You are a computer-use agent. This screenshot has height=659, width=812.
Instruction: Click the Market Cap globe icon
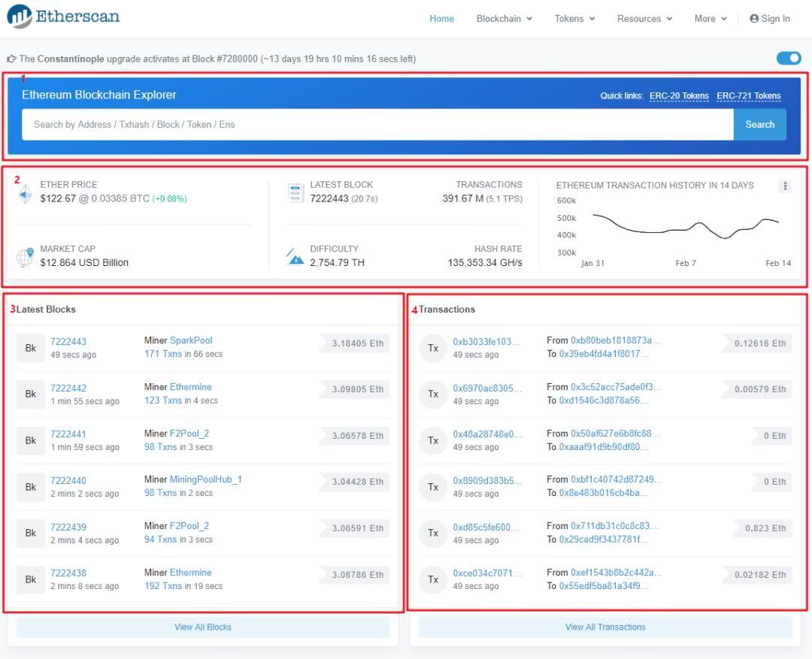(25, 257)
